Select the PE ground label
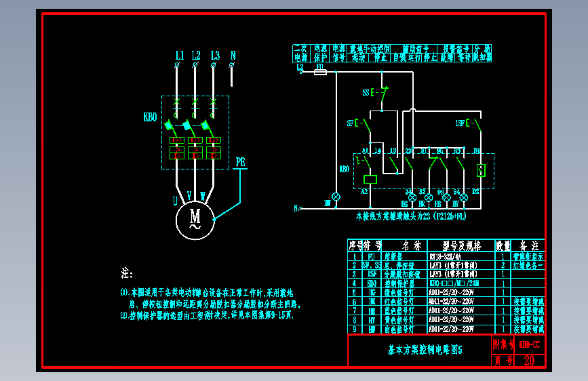Viewport: 588px width, 381px height. (240, 162)
